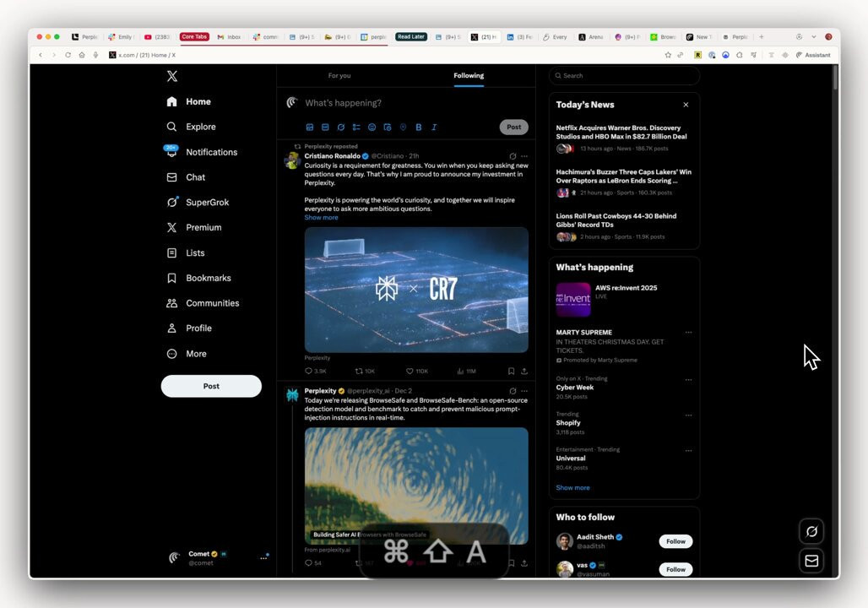Click the Search box on X
868x608 pixels.
tap(624, 76)
